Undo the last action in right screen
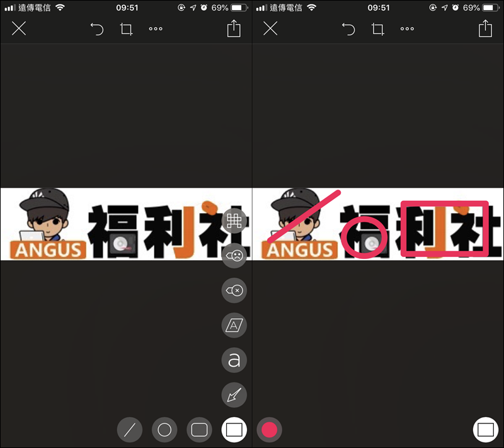 pyautogui.click(x=348, y=29)
